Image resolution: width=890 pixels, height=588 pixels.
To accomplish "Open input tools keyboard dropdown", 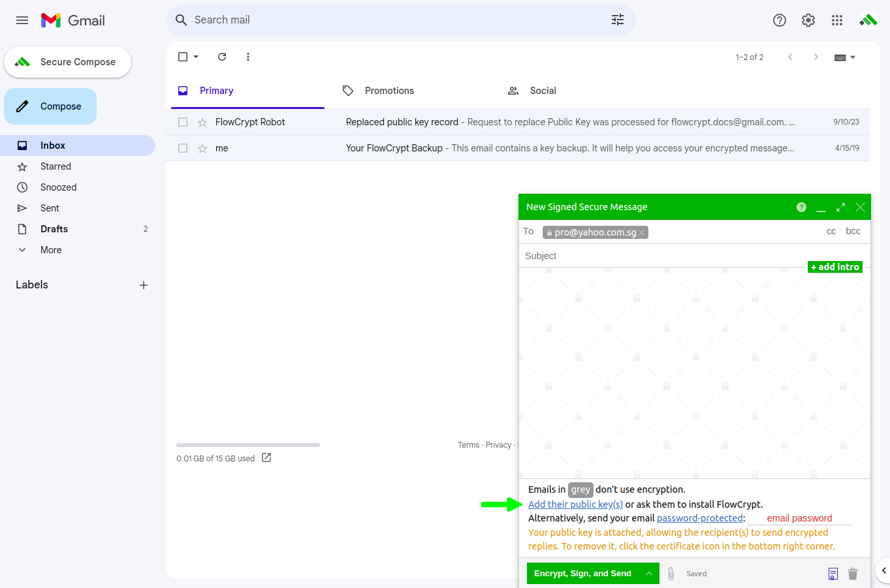I will [x=845, y=57].
